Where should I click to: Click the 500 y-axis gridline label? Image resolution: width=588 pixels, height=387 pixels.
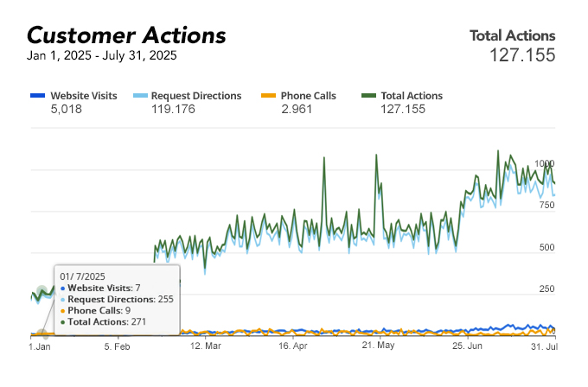(x=546, y=248)
